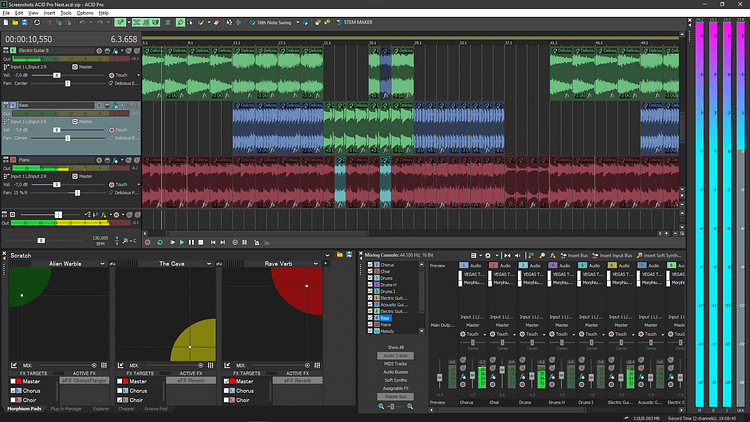The height and width of the screenshot is (422, 750).
Task: Launch STEM MAKER from the toolbar
Action: pos(354,22)
